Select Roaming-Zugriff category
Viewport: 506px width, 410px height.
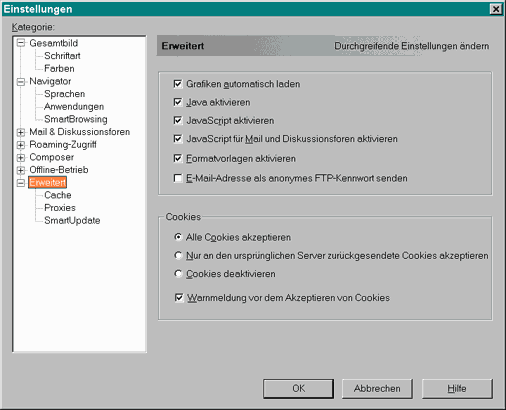pos(63,144)
